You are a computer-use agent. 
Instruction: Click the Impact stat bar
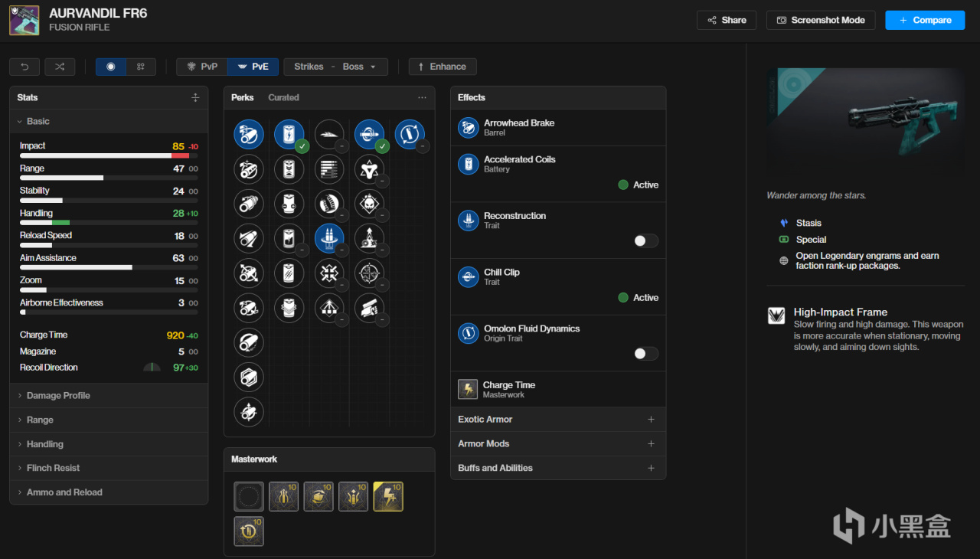click(x=109, y=155)
